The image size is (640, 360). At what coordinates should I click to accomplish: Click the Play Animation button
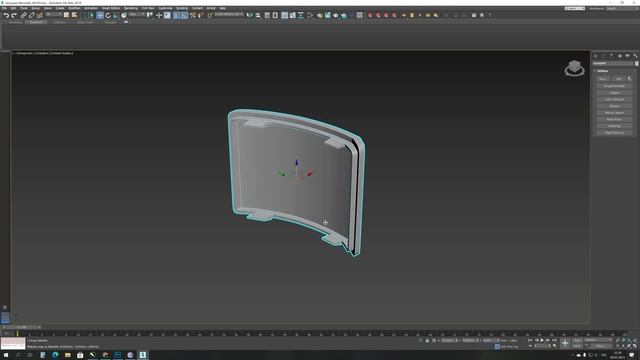click(542, 340)
